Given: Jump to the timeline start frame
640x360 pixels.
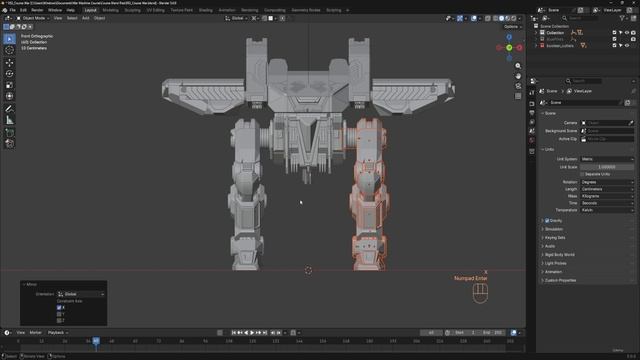Looking at the screenshot, I should [x=234, y=333].
